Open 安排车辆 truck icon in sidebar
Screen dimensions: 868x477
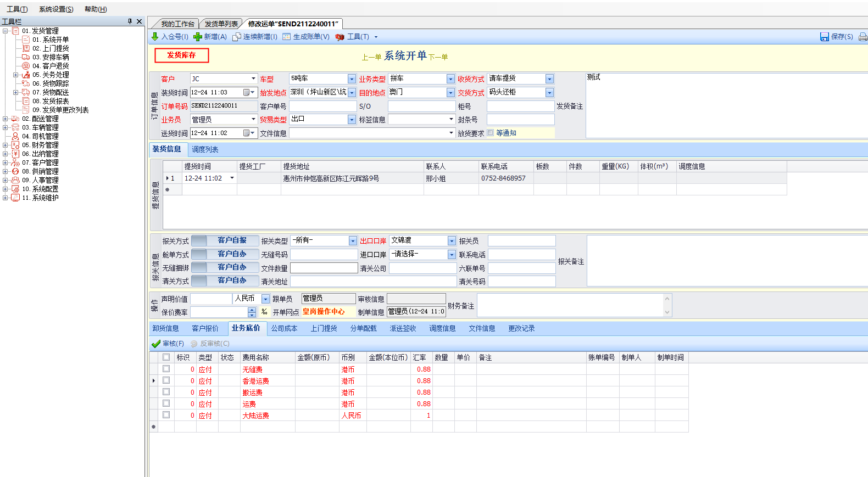click(26, 57)
